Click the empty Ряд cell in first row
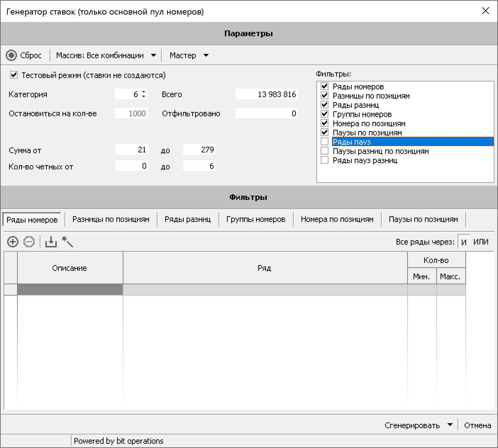The image size is (498, 448). [265, 290]
